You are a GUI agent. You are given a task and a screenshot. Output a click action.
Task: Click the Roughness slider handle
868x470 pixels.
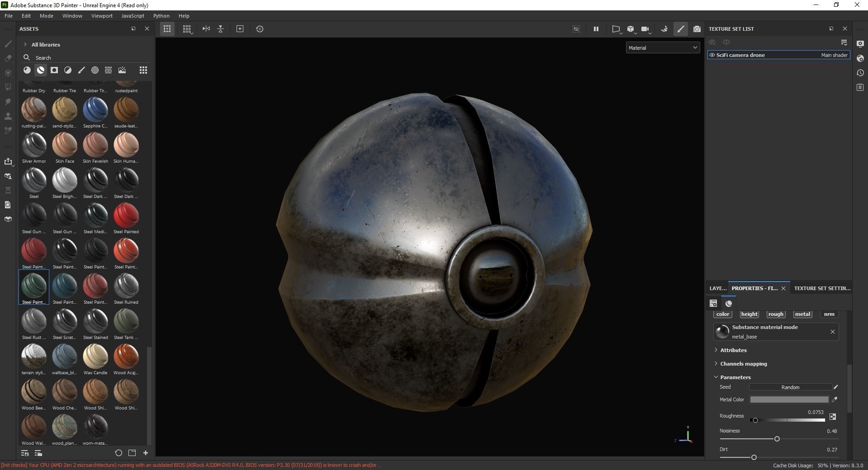click(x=755, y=420)
